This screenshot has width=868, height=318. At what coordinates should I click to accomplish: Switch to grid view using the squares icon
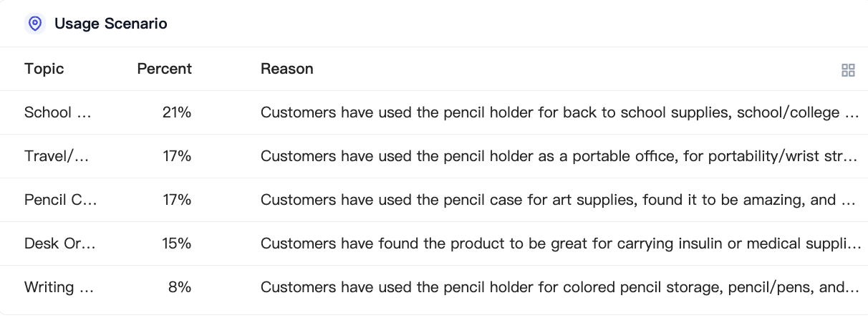(x=848, y=70)
